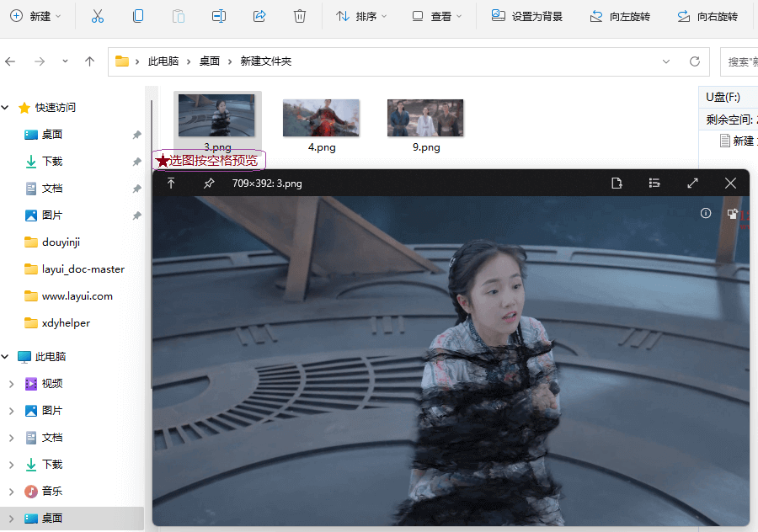Go back with the left arrow
758x532 pixels.
pyautogui.click(x=10, y=61)
